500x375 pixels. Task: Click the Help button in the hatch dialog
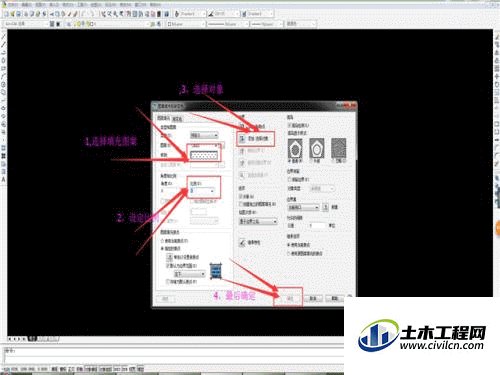point(334,298)
